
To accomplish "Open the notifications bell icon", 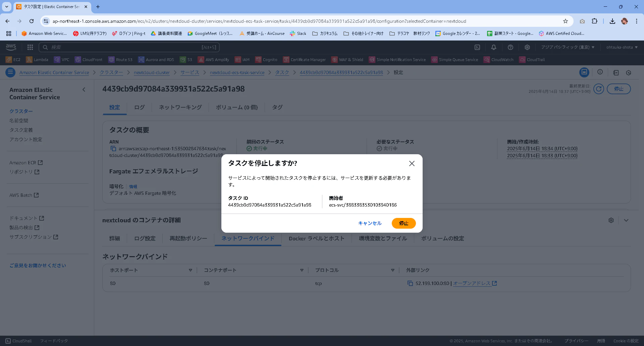I will pyautogui.click(x=494, y=47).
